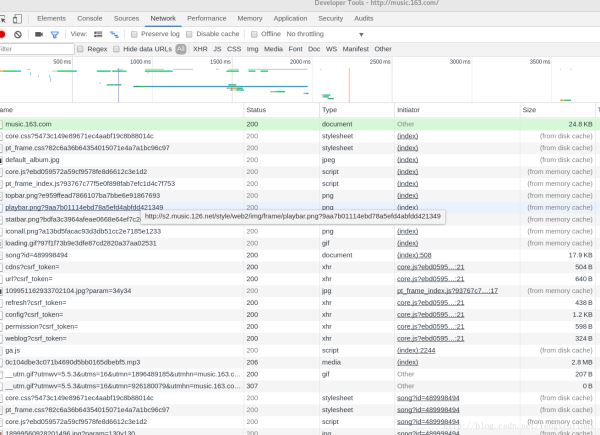Open the Audits tab
The height and width of the screenshot is (435, 600).
click(364, 18)
